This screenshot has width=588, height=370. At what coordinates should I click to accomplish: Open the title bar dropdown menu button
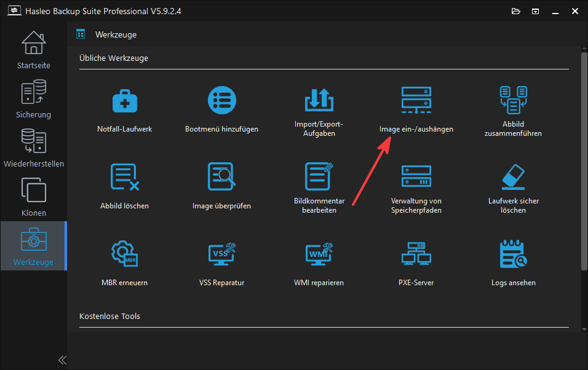click(536, 11)
